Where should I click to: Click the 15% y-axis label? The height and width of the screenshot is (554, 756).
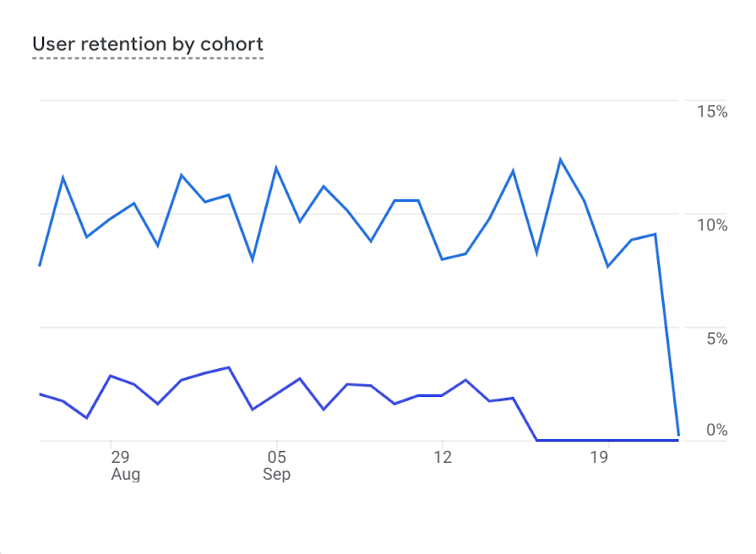tap(711, 111)
